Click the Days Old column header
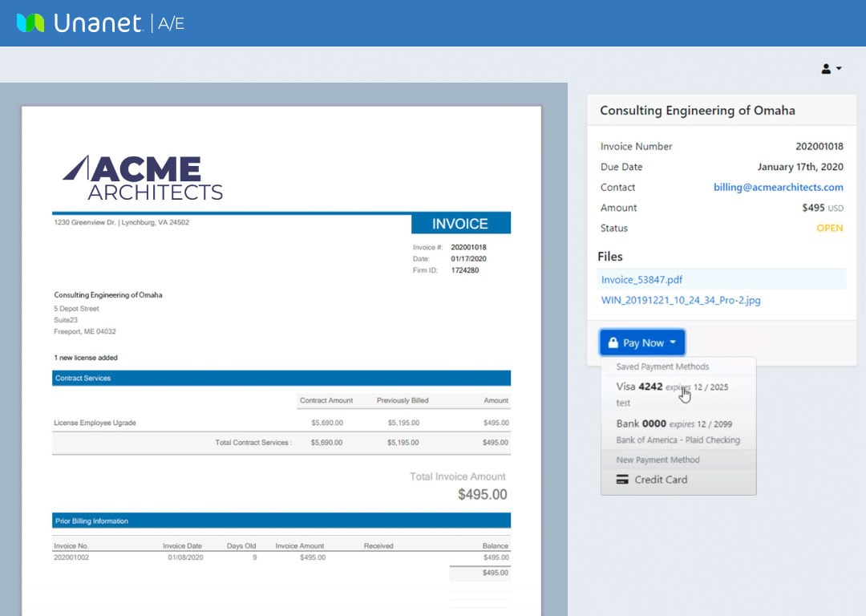The image size is (866, 616). click(x=241, y=546)
